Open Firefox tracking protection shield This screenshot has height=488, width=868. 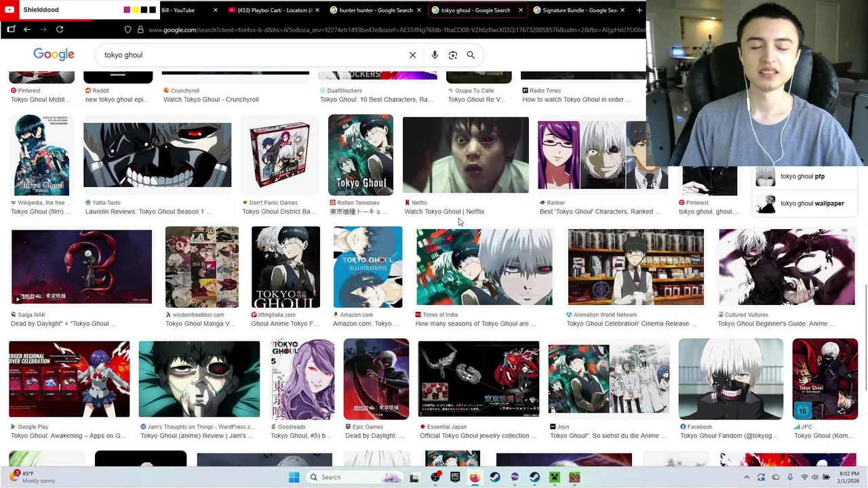(x=127, y=29)
